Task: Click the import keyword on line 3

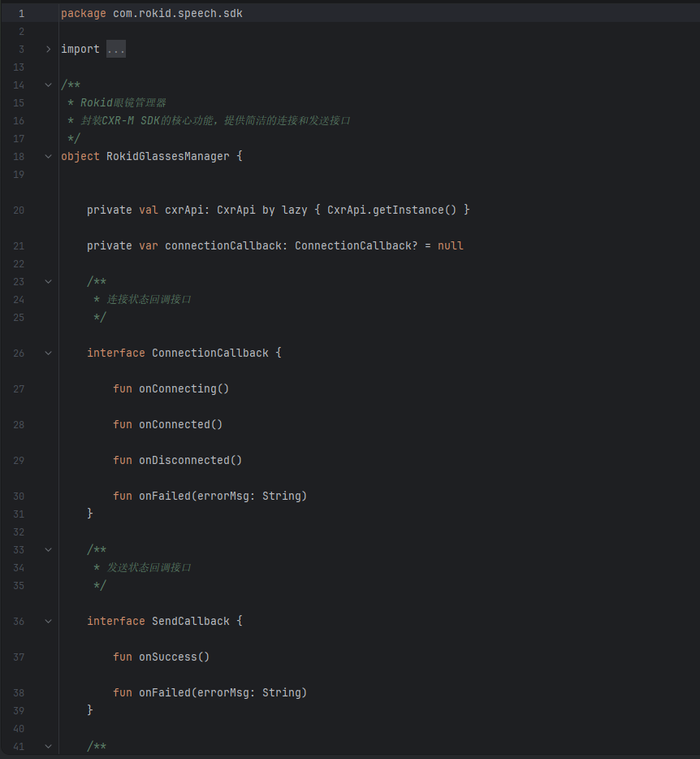Action: tap(80, 50)
